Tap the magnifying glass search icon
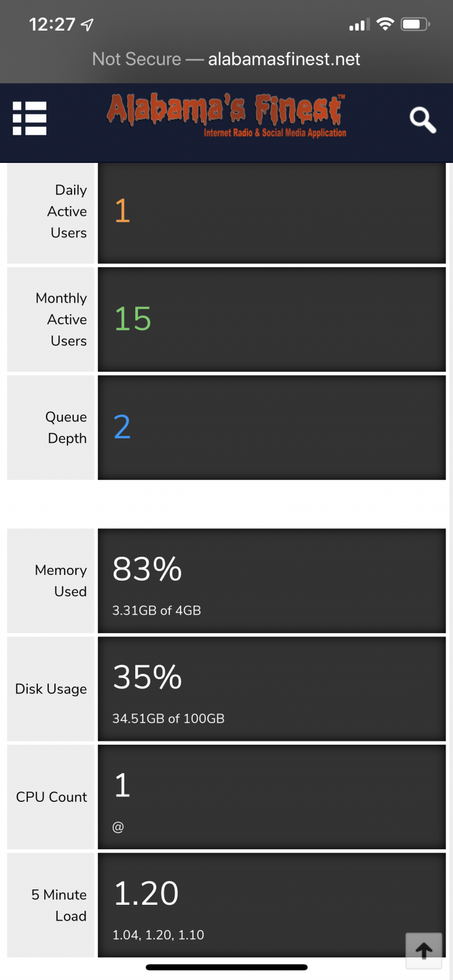The image size is (453, 980). coord(422,120)
